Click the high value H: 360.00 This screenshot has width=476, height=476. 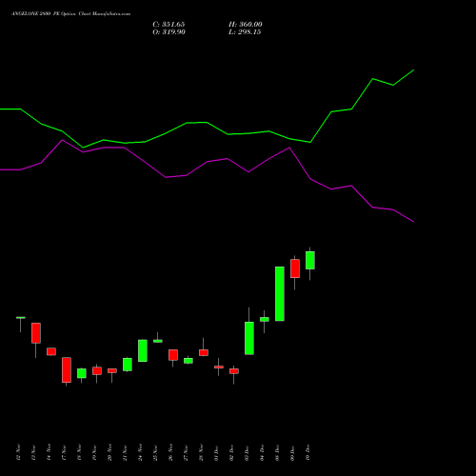246,25
